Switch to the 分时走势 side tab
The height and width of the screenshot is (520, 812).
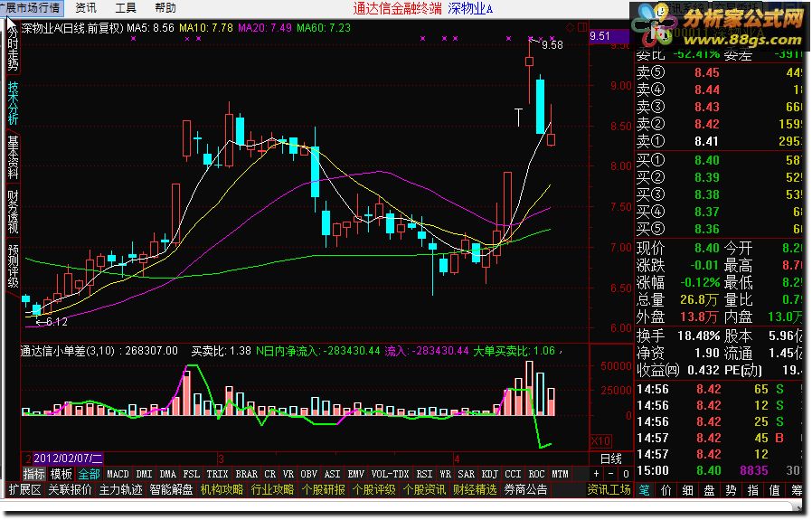pos(13,49)
